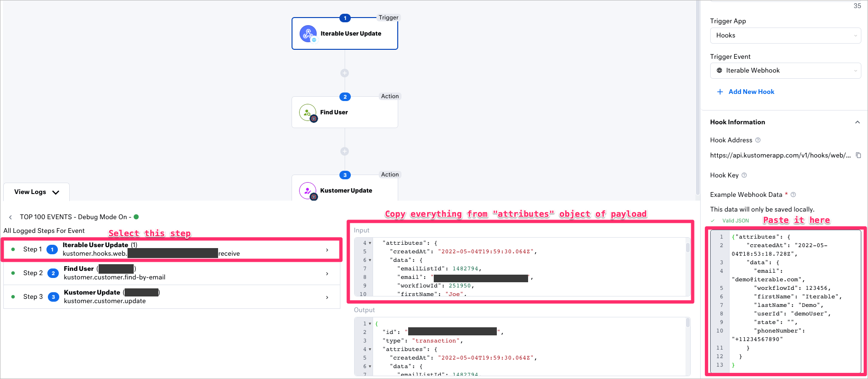Open the Trigger Event Iterable Webhook dropdown
The height and width of the screenshot is (379, 868).
[x=786, y=71]
